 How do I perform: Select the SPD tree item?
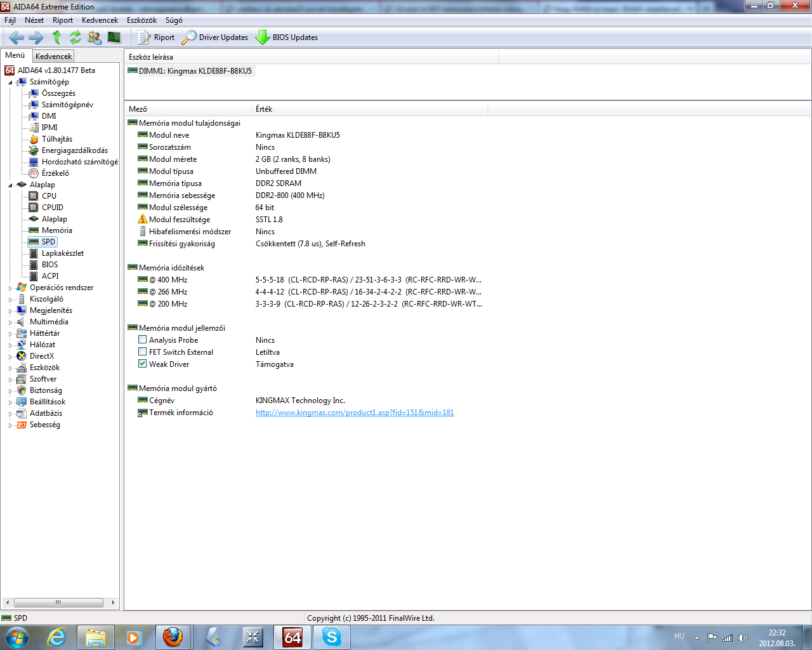48,242
